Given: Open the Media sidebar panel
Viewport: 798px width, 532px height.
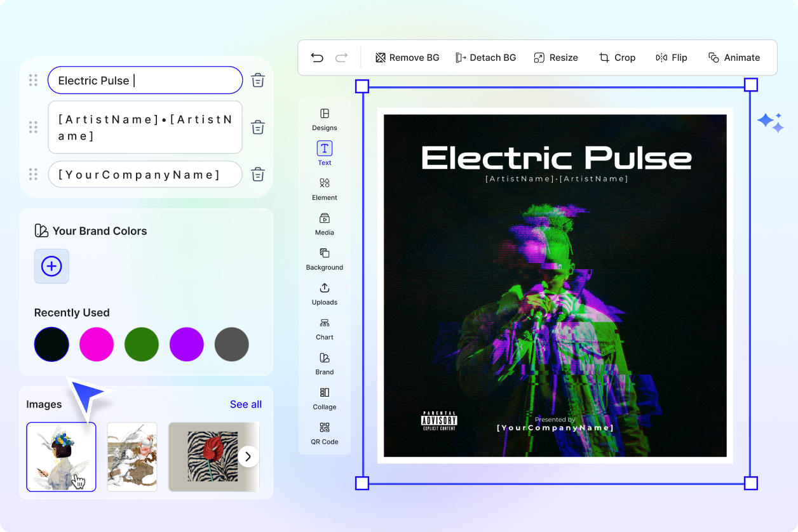Looking at the screenshot, I should 325,224.
